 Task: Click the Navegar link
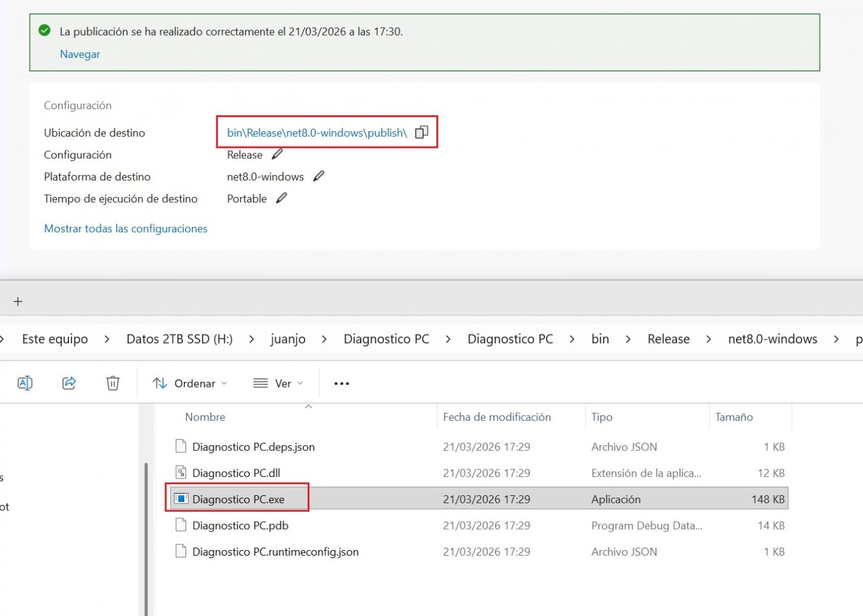click(80, 54)
